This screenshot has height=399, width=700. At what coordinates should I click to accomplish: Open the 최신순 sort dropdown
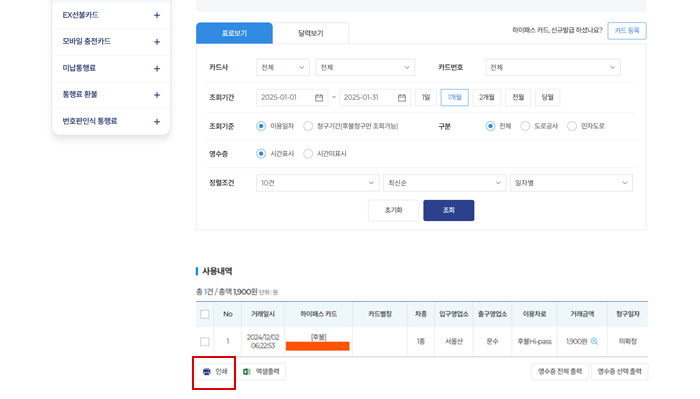coord(444,183)
